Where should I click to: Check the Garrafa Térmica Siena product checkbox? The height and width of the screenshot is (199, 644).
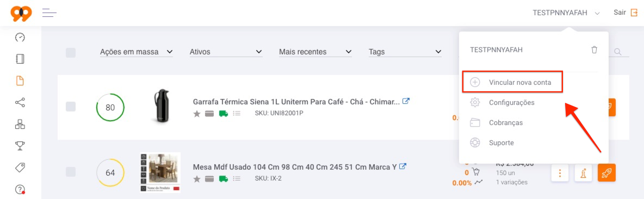(x=71, y=107)
